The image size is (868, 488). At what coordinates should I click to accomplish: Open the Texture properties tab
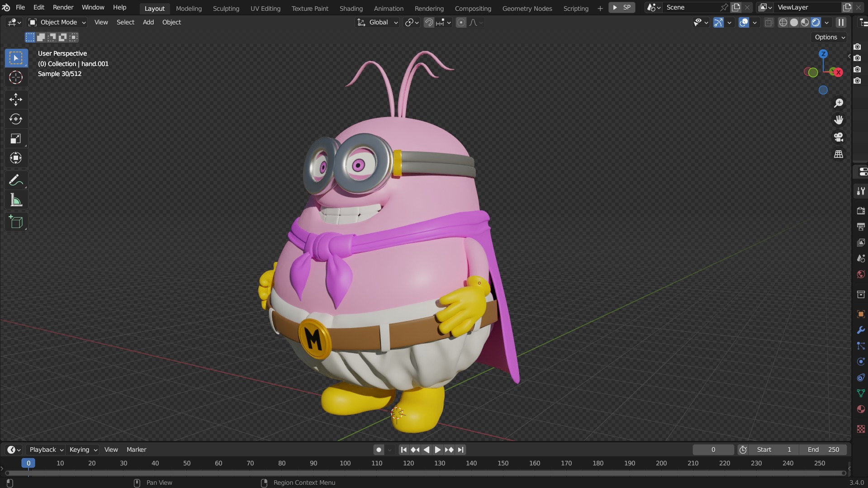click(861, 428)
